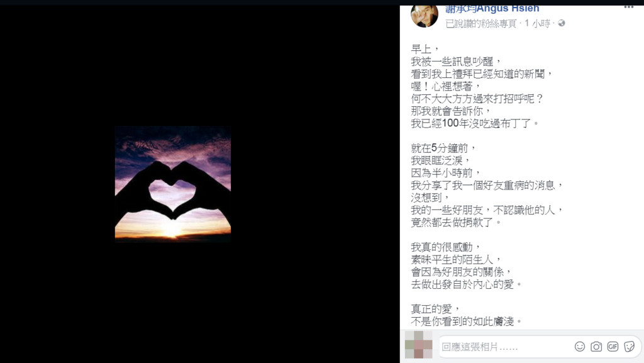Click the post line 我已經100年沒吃過布丁了

tap(475, 123)
